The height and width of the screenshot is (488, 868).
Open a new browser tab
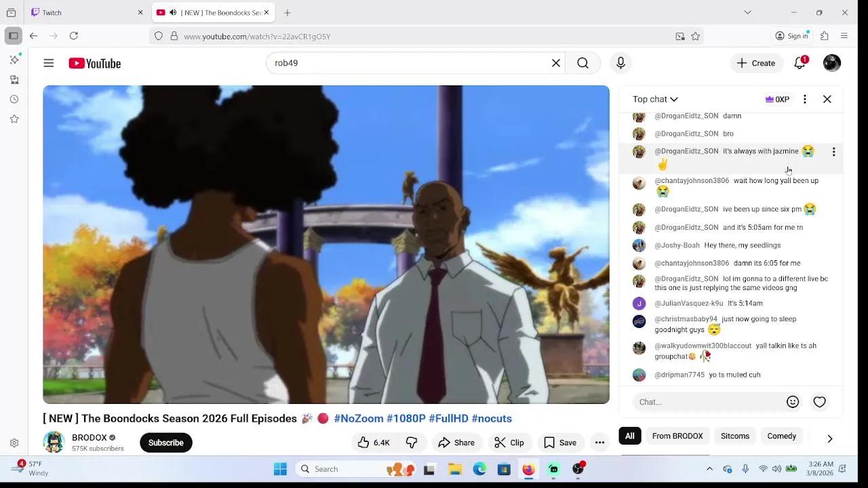pos(288,12)
